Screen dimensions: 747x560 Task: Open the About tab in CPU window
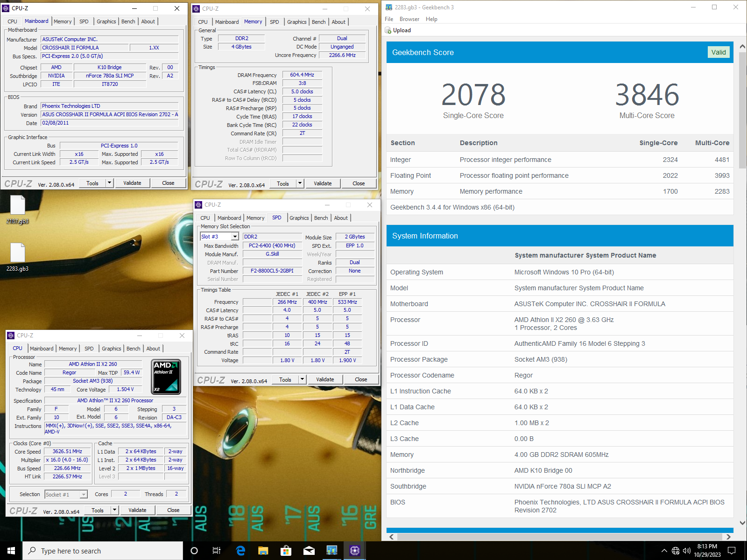(x=153, y=349)
